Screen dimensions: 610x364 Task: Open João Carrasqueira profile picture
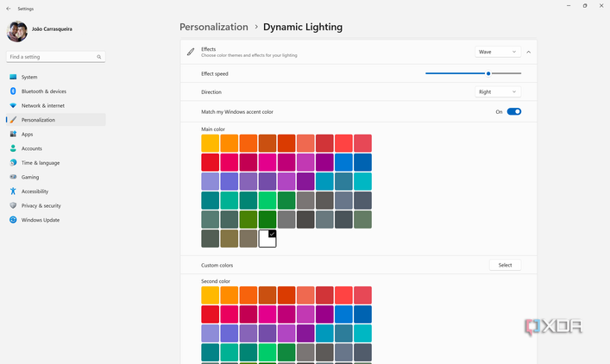(x=17, y=32)
